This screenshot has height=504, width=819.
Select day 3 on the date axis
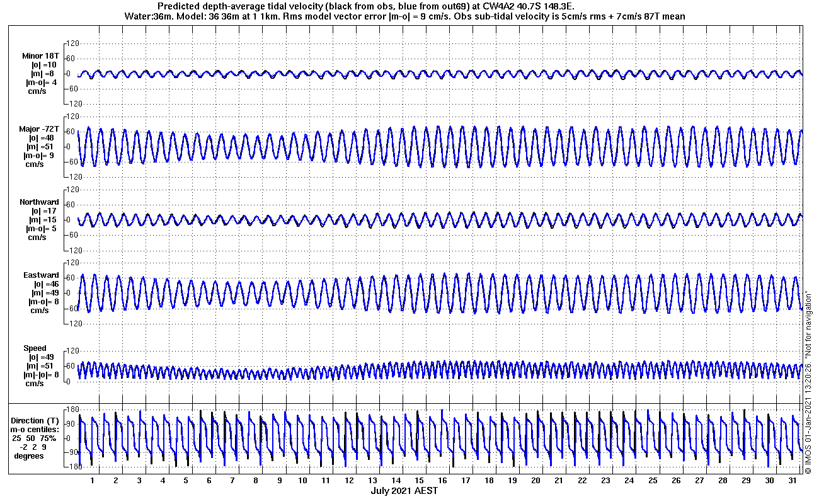139,480
